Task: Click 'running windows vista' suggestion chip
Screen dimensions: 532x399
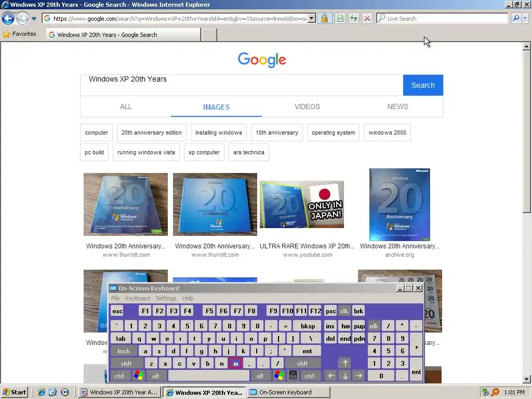Action: [x=146, y=152]
